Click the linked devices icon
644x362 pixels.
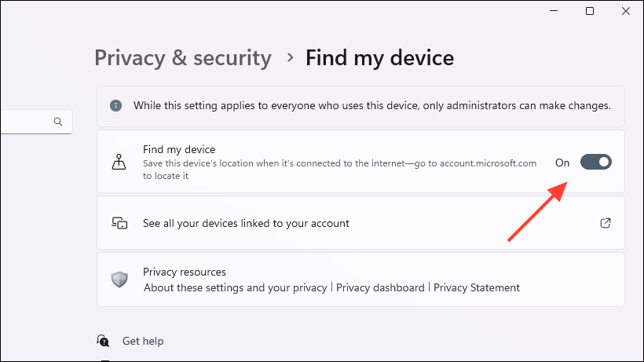119,223
